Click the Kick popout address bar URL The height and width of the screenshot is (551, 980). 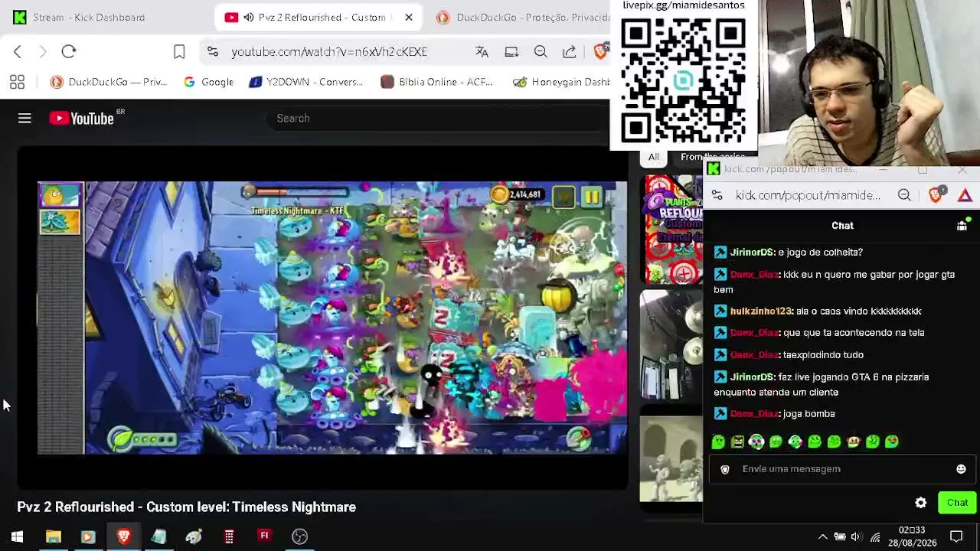click(808, 195)
